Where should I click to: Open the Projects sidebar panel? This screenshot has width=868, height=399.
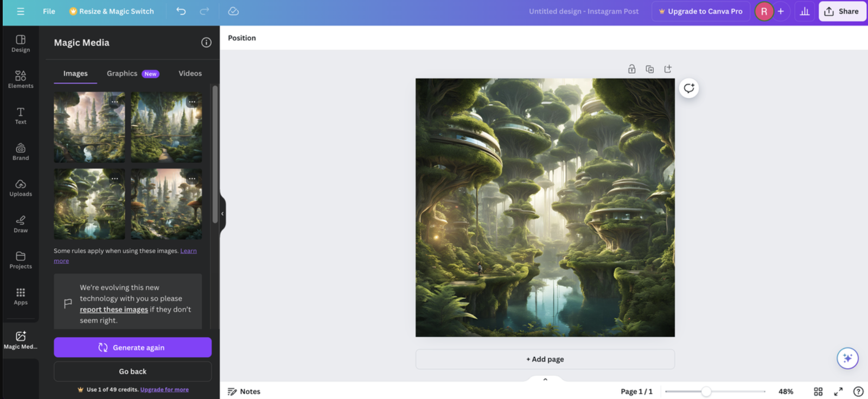pyautogui.click(x=21, y=260)
